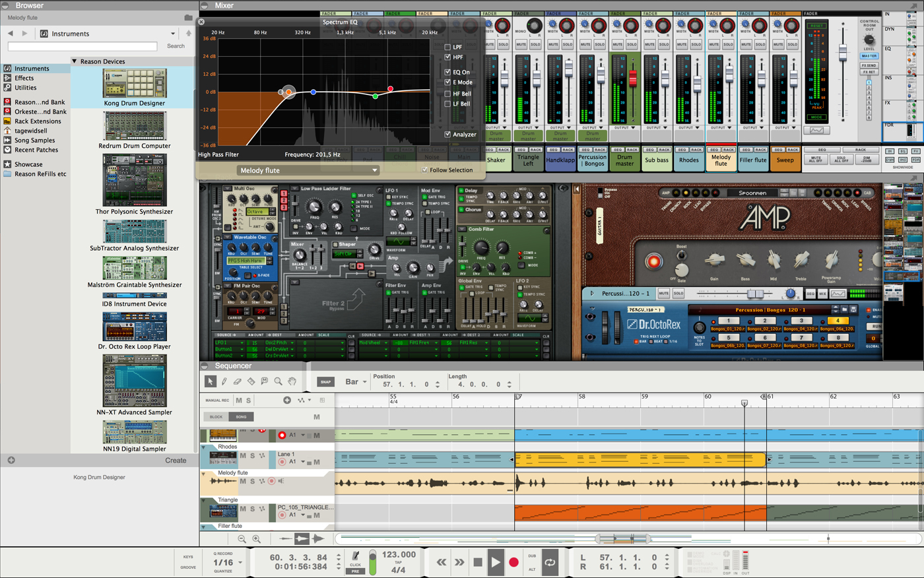Solo the Melody flute mixer channel

point(728,44)
